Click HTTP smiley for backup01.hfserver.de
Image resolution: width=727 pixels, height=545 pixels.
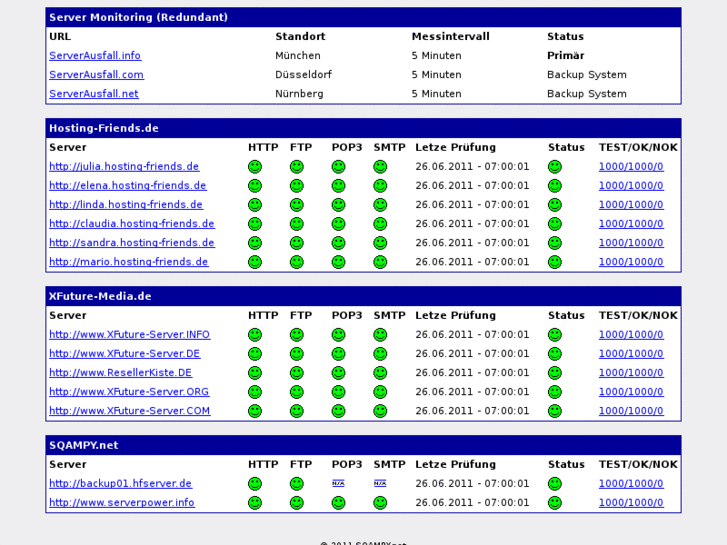pyautogui.click(x=255, y=483)
